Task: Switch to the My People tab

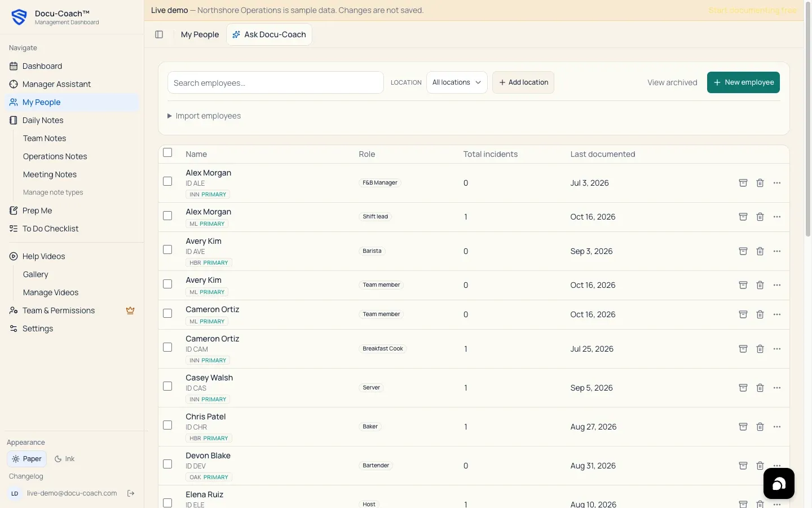Action: [200, 34]
